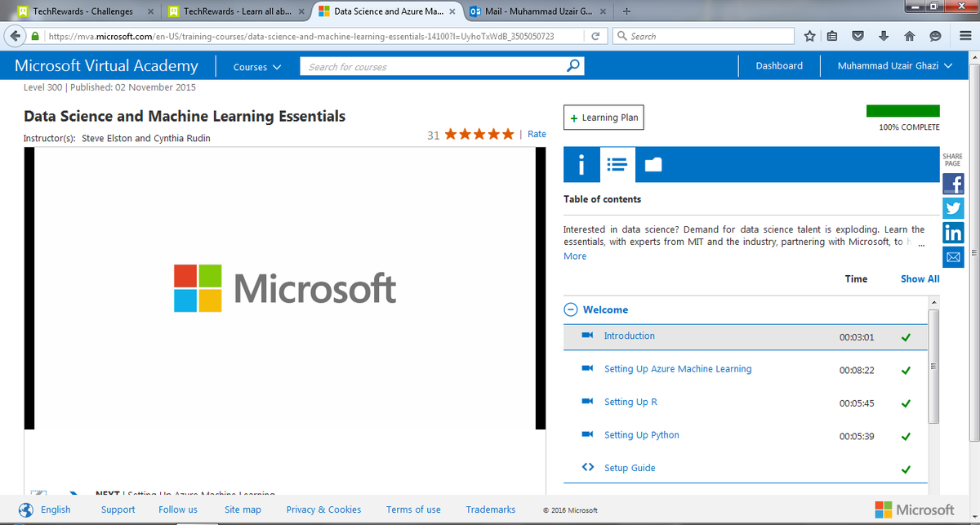Open the Trademarks footer link
The height and width of the screenshot is (525, 980).
pos(491,509)
